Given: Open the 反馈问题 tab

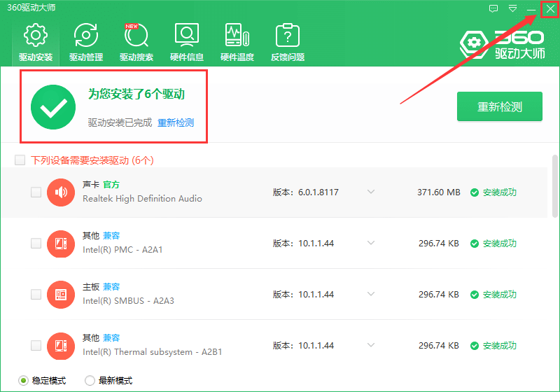Looking at the screenshot, I should 288,43.
